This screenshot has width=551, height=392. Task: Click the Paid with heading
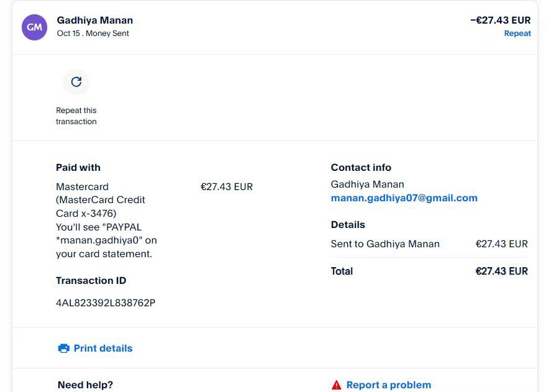78,168
